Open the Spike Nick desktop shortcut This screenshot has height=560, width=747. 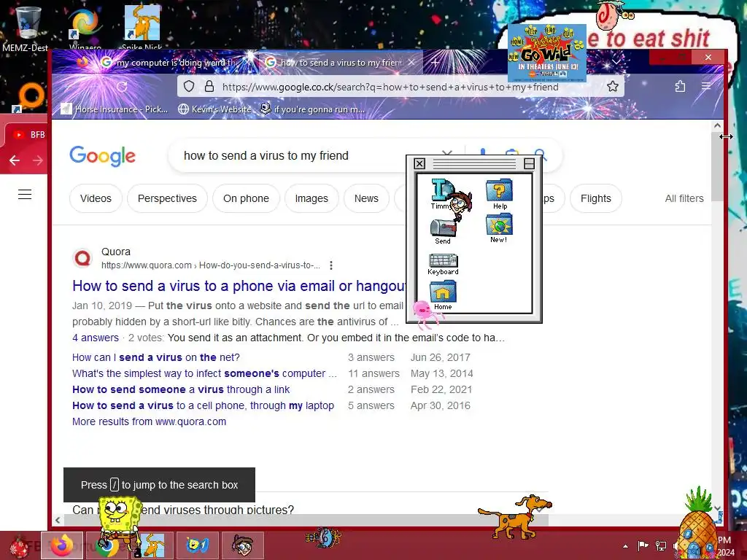coord(142,28)
